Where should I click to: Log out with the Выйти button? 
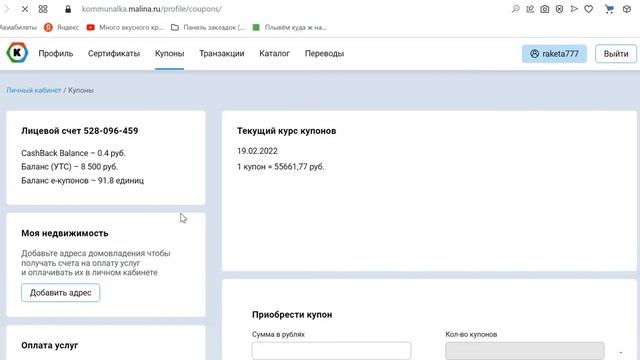pyautogui.click(x=616, y=54)
